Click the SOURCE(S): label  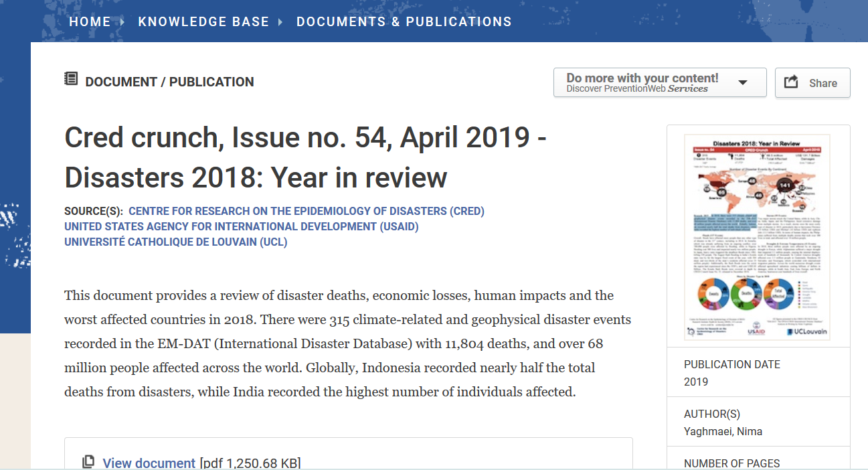coord(94,211)
